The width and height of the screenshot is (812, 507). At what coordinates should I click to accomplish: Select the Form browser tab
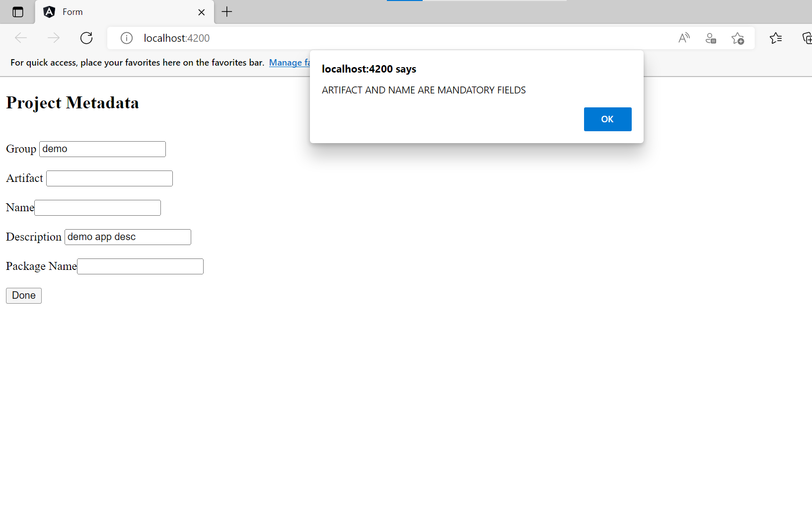tap(125, 12)
